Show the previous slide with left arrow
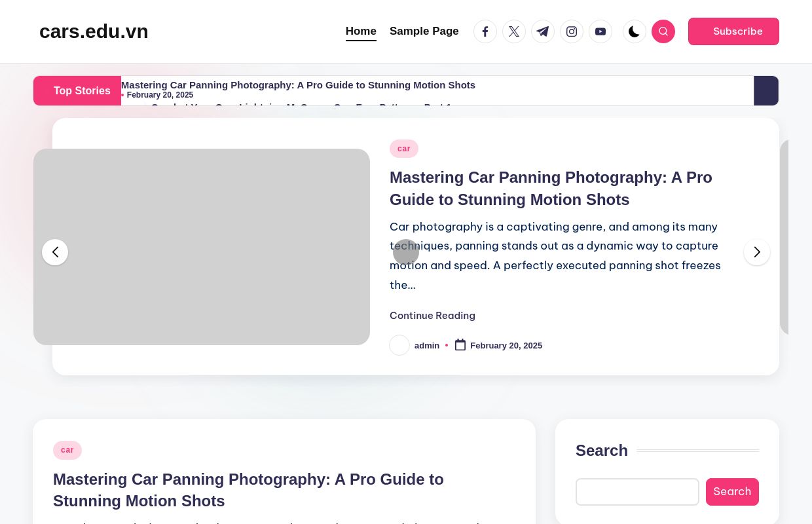Image resolution: width=812 pixels, height=524 pixels. (x=55, y=252)
